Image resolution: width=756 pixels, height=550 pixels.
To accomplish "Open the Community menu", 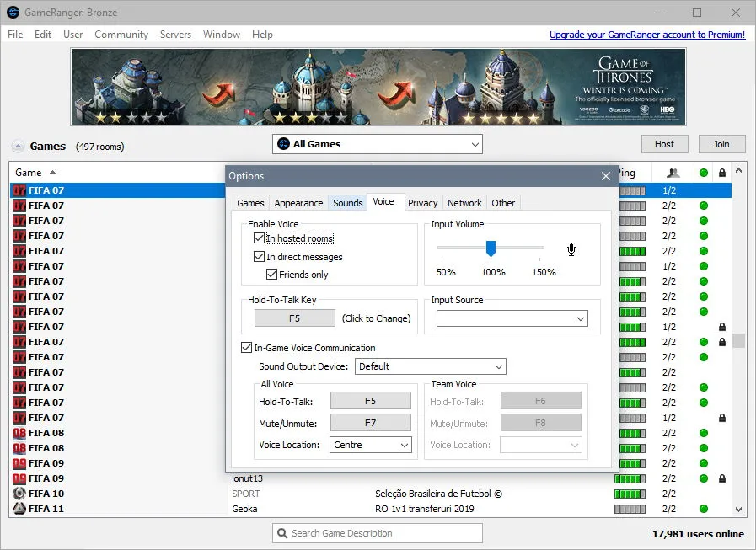I will point(121,35).
